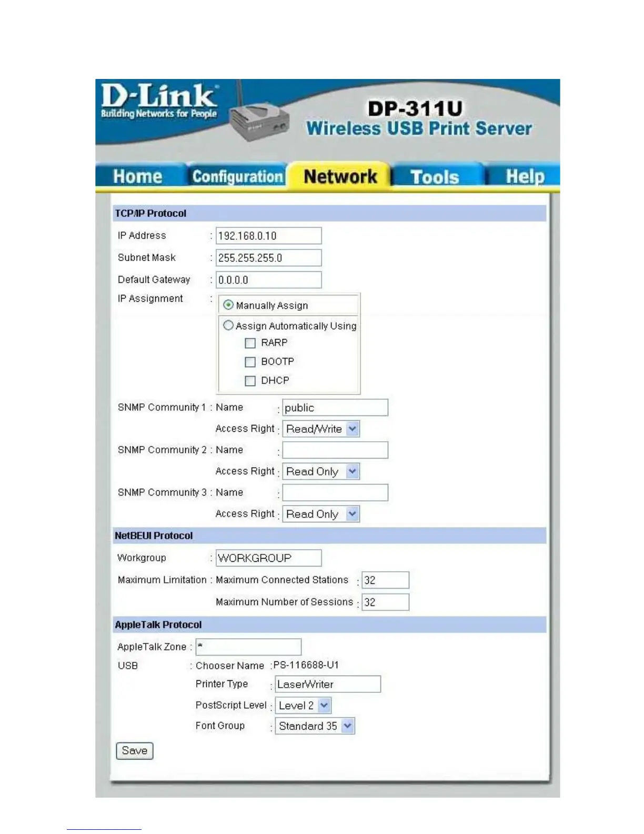Viewport: 644px width, 834px height.
Task: Enable the BOOTP checkbox
Action: (250, 362)
